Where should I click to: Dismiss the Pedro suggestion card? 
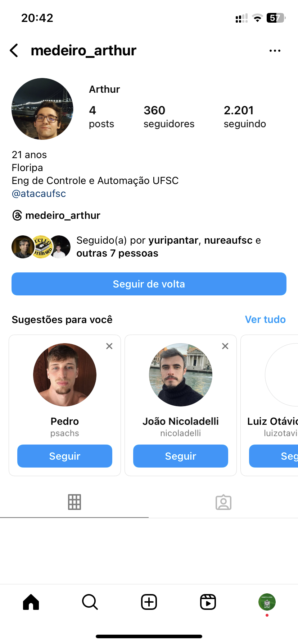pyautogui.click(x=109, y=346)
